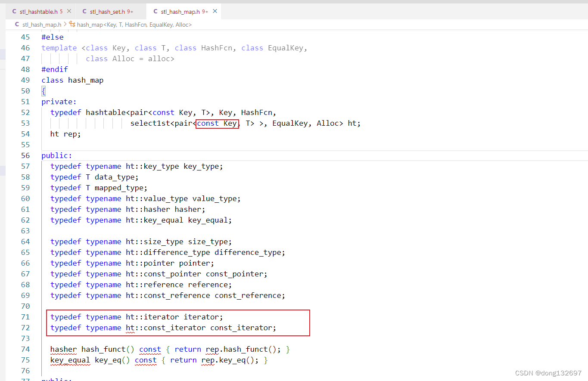The width and height of the screenshot is (588, 381).
Task: Open stl_hash_map.h breadcrumb file segment
Action: click(x=42, y=25)
